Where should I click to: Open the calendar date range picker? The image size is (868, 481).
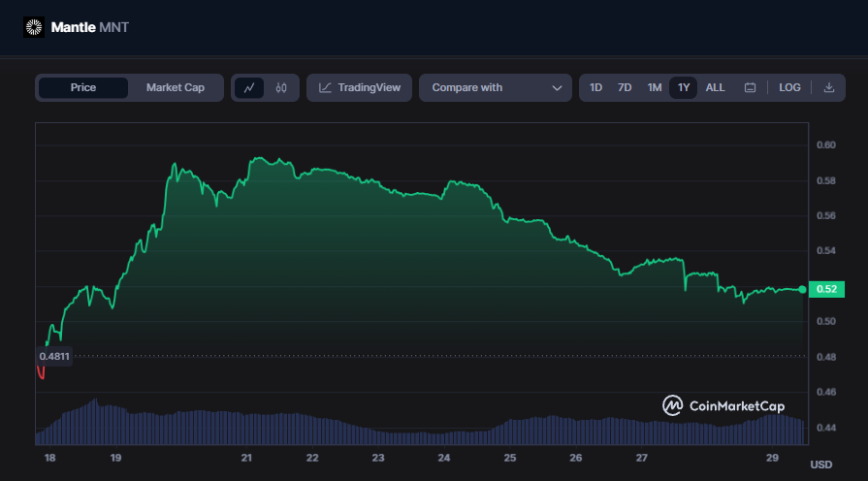[x=750, y=87]
